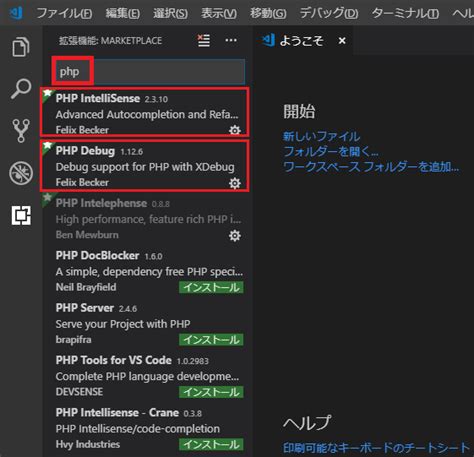Open the デバッグ(D) menu
This screenshot has width=474, height=457.
329,13
